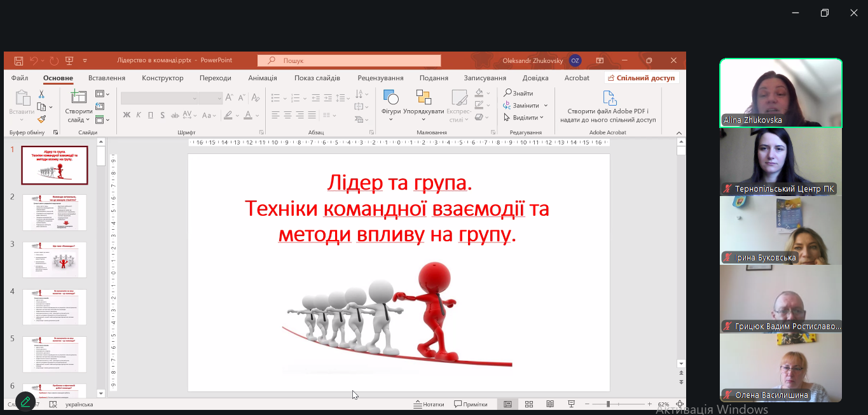This screenshot has width=868, height=415.
Task: Open the Фігури shapes gallery
Action: click(391, 102)
